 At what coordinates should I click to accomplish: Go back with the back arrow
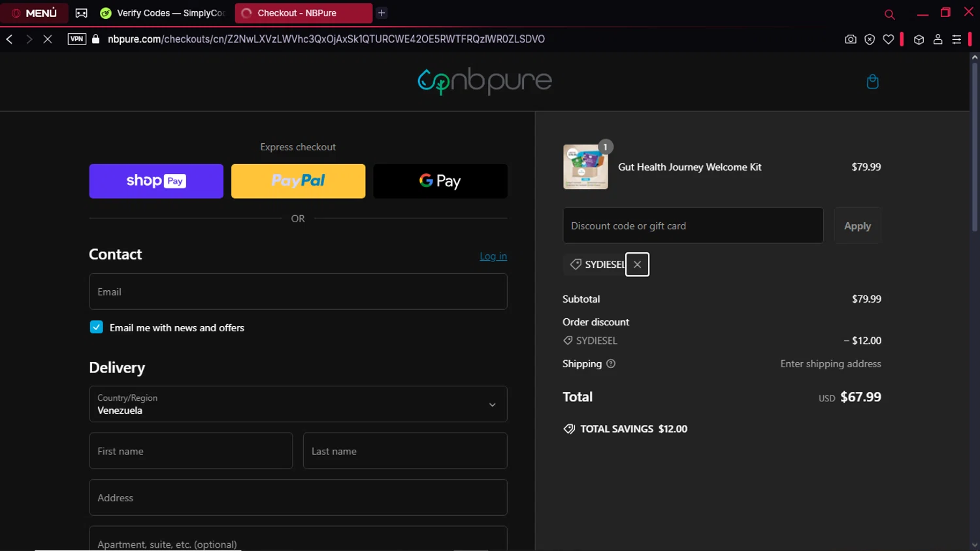pos(10,39)
